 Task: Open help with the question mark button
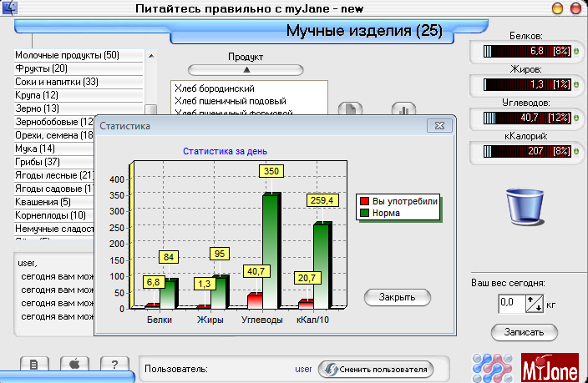114,365
